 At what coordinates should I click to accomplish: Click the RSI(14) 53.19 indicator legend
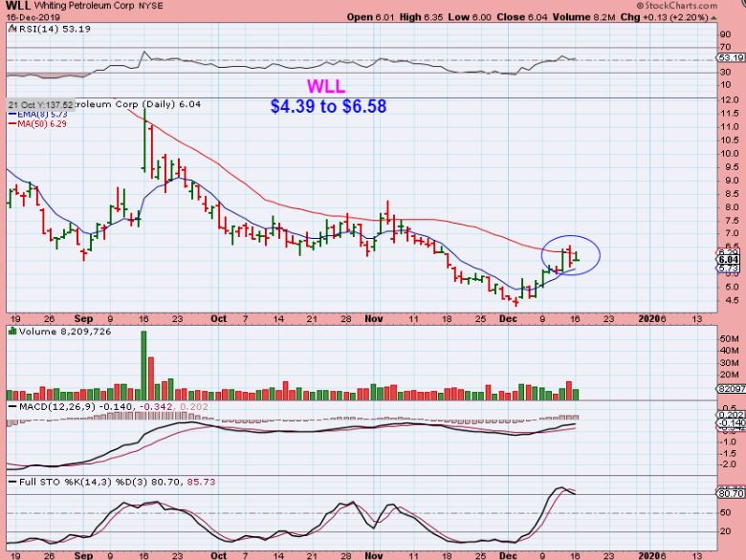[x=55, y=29]
